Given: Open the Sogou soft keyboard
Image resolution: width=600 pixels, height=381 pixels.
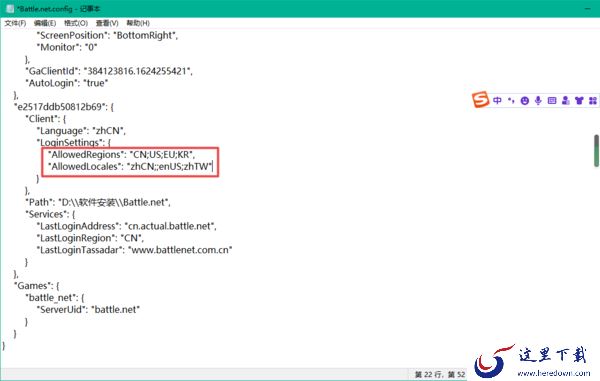Looking at the screenshot, I should [552, 101].
